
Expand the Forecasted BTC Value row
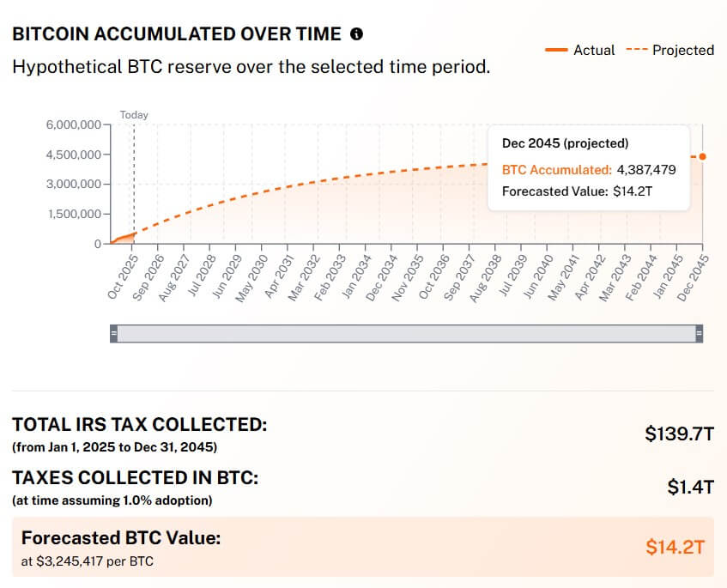[363, 547]
